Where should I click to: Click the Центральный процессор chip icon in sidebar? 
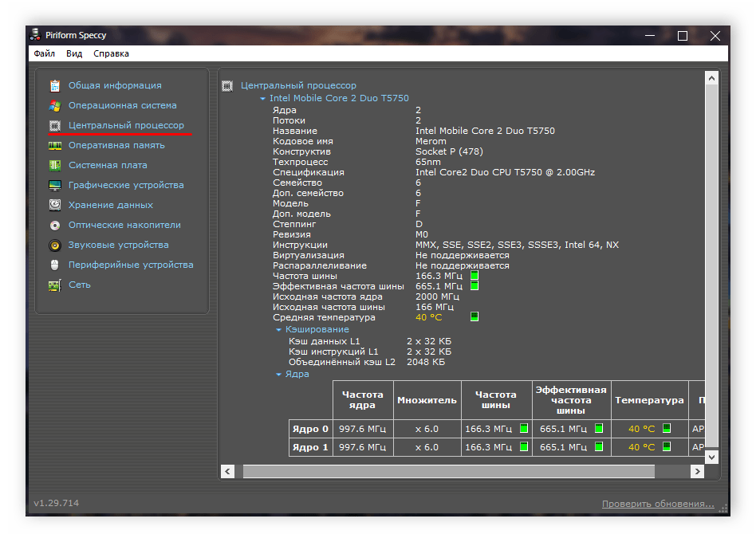point(55,126)
